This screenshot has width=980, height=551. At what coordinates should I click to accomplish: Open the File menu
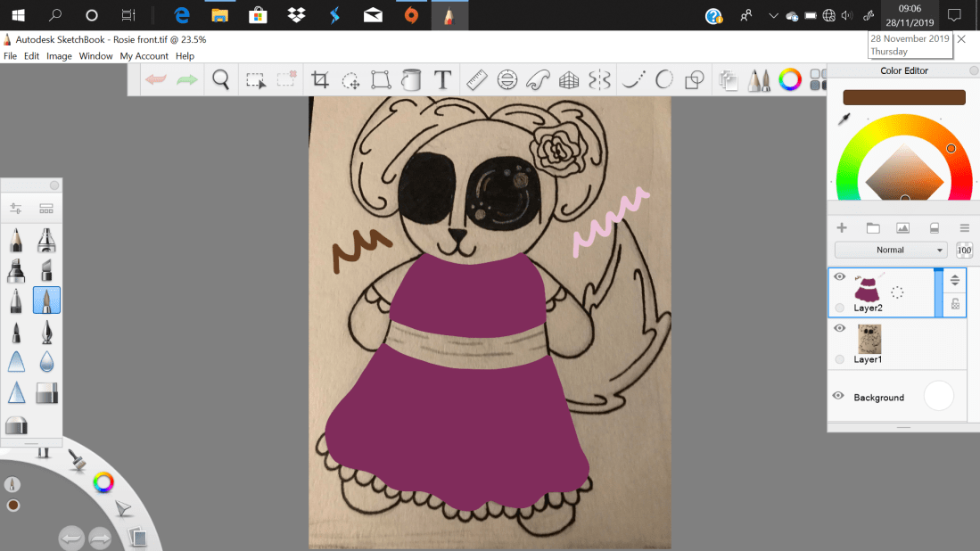click(x=10, y=56)
